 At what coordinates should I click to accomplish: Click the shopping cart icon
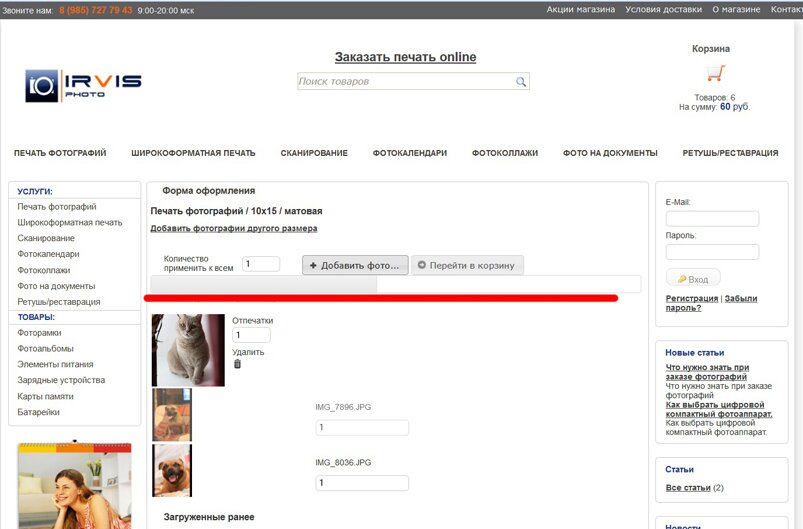pos(715,73)
